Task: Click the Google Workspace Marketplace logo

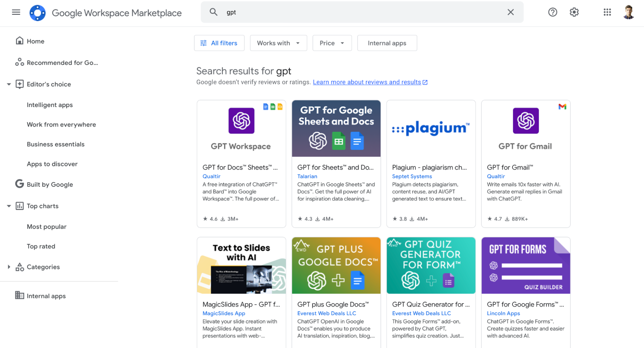Action: click(38, 13)
